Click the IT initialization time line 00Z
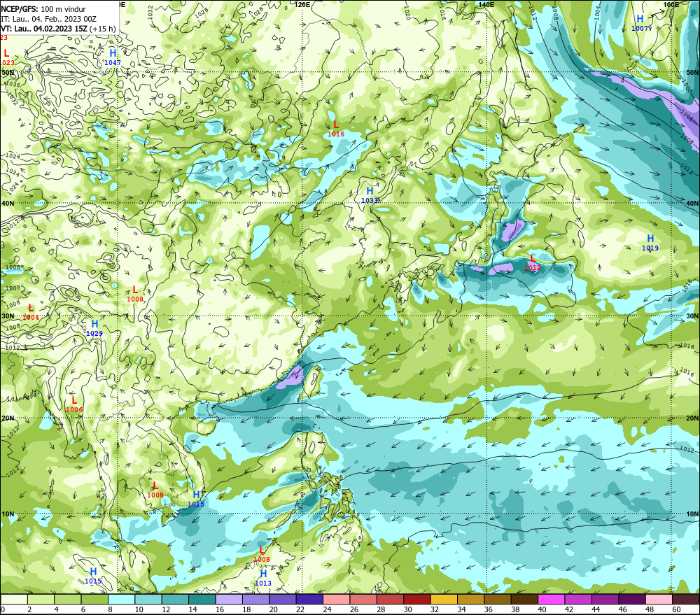Screen dimensions: 700x615 point(49,19)
